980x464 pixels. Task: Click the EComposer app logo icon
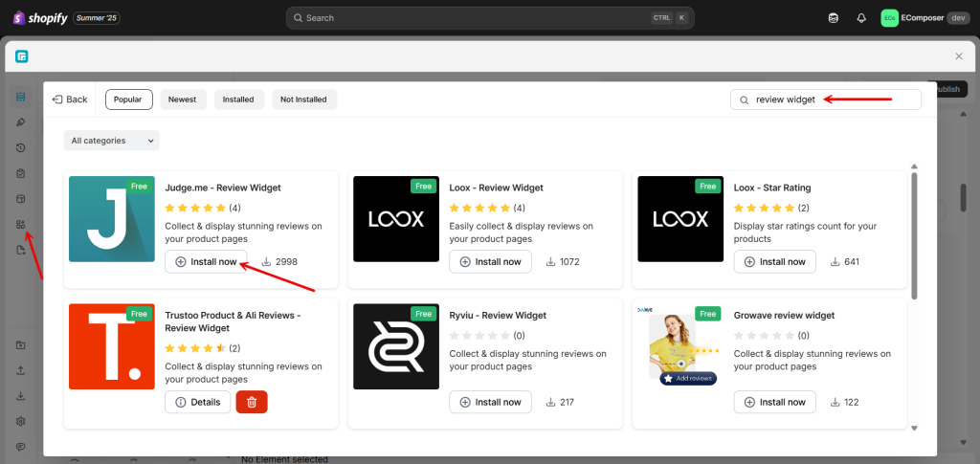[x=22, y=56]
